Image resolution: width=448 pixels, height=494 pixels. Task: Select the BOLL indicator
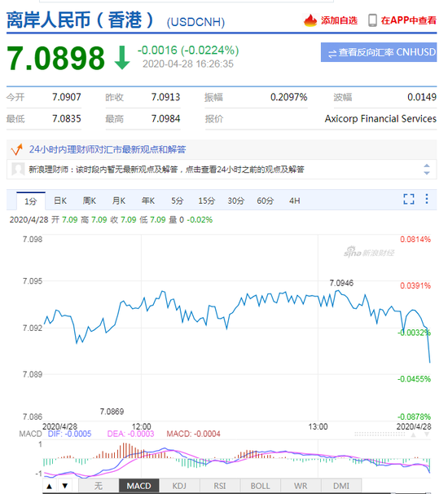[260, 486]
